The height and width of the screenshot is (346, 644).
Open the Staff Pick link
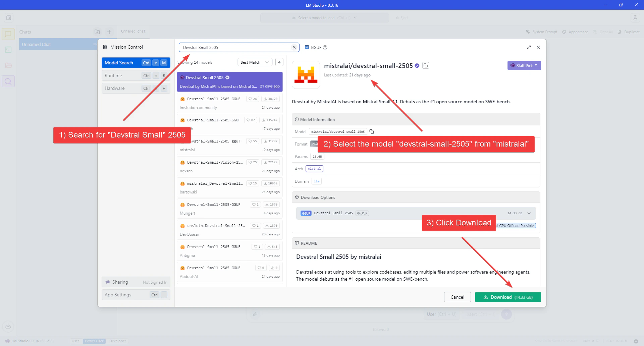(524, 65)
